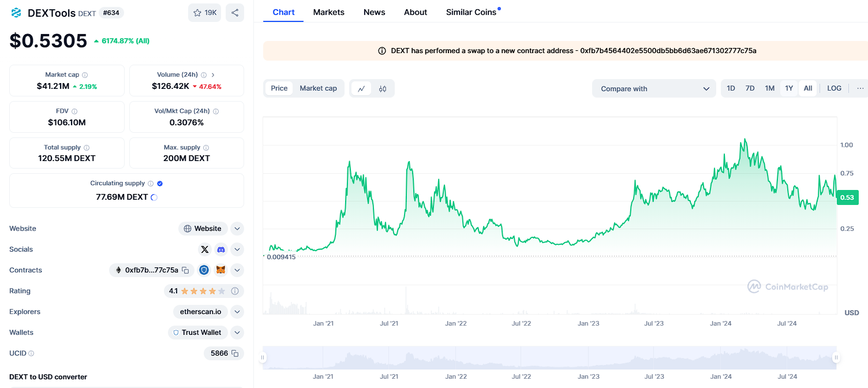Click the $106.10M FDV value
The height and width of the screenshot is (388, 868).
pyautogui.click(x=67, y=122)
